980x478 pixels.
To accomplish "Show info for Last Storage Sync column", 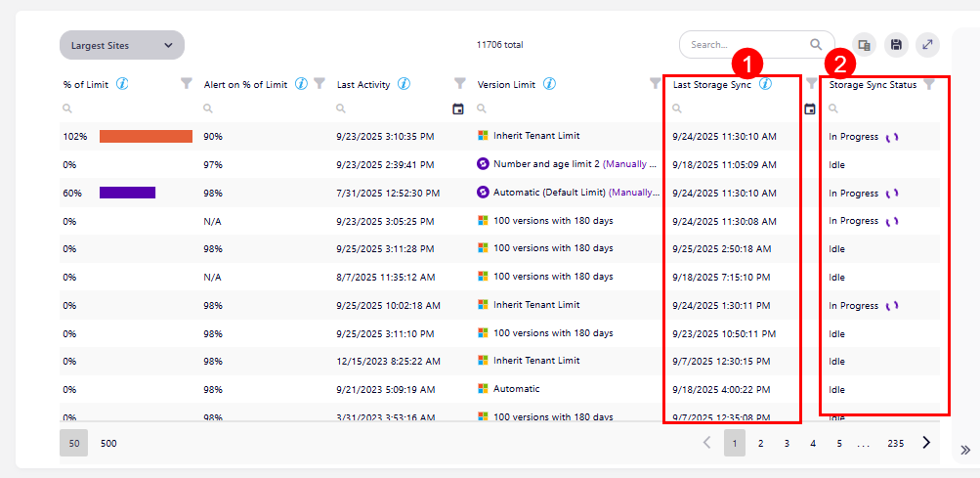I will pos(765,84).
